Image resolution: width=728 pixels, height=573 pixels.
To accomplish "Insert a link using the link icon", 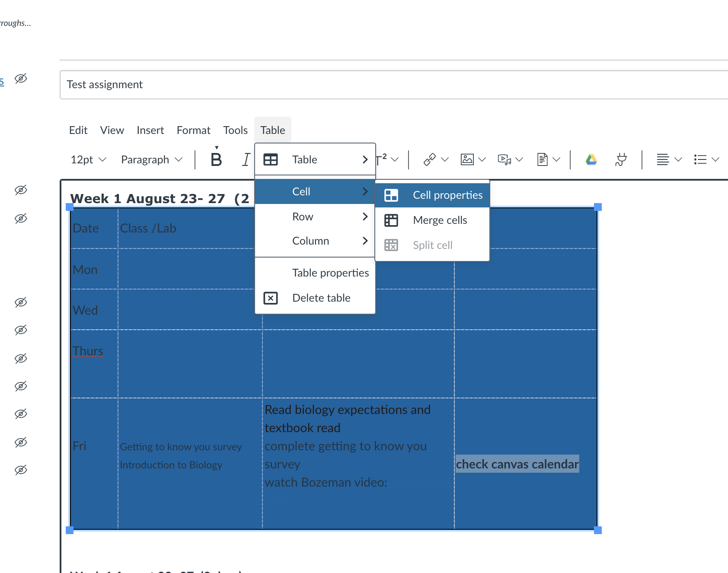I will tap(430, 159).
